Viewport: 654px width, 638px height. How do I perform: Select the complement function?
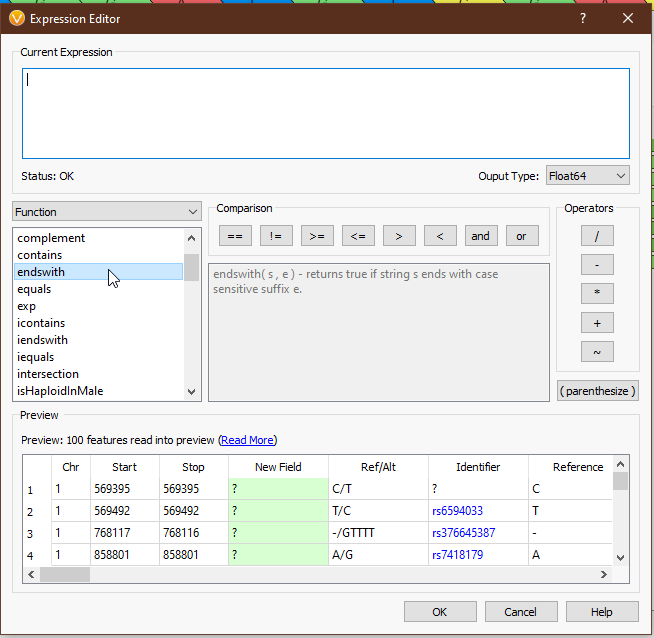98,238
